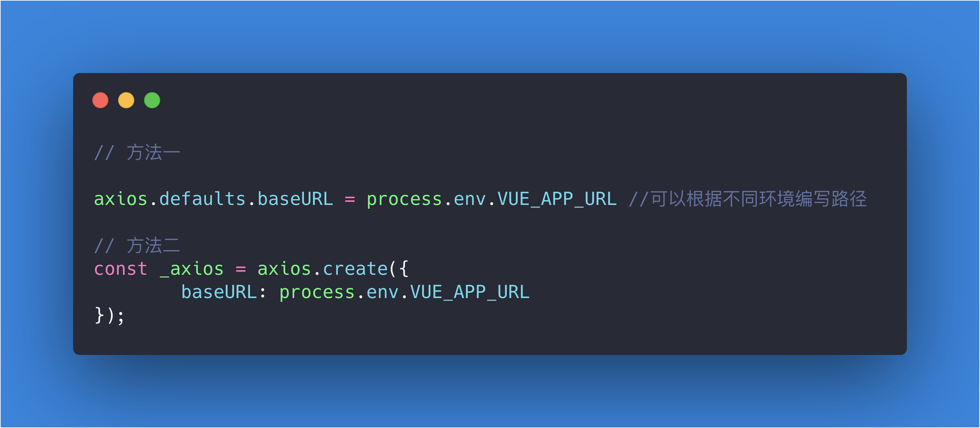Viewport: 980px width, 428px height.
Task: Click 'VUE_APP_URL' in the first code line
Action: [557, 199]
